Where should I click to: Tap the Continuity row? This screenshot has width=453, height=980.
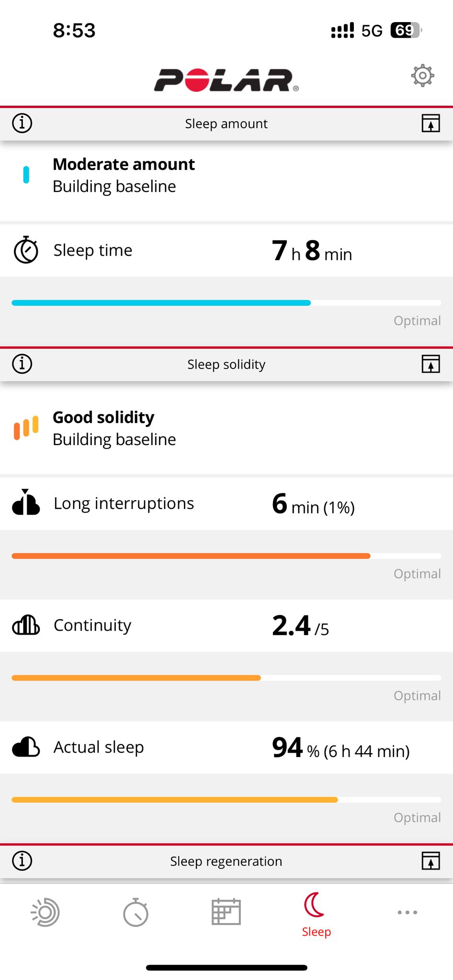(226, 625)
